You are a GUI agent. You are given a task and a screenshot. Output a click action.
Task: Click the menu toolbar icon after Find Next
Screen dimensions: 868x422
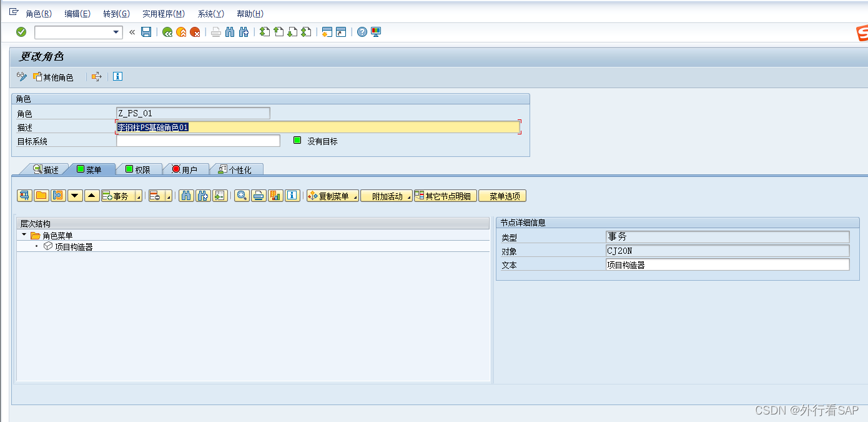point(220,196)
